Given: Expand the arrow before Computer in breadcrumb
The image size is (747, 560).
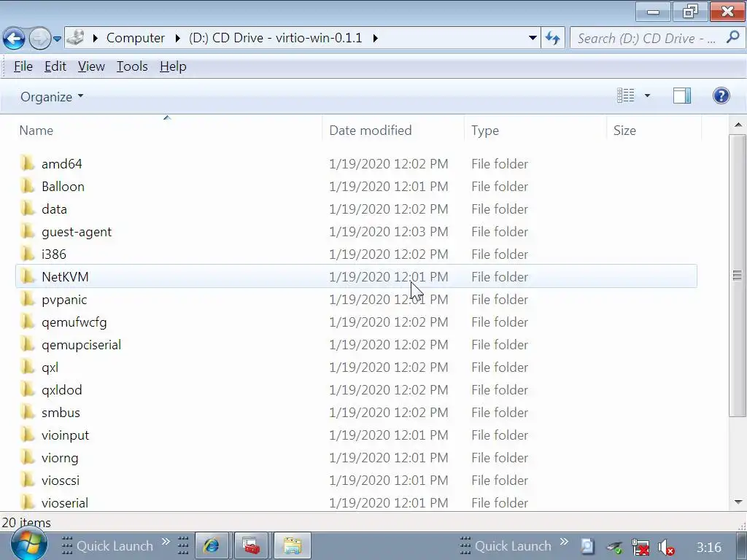Looking at the screenshot, I should click(96, 38).
